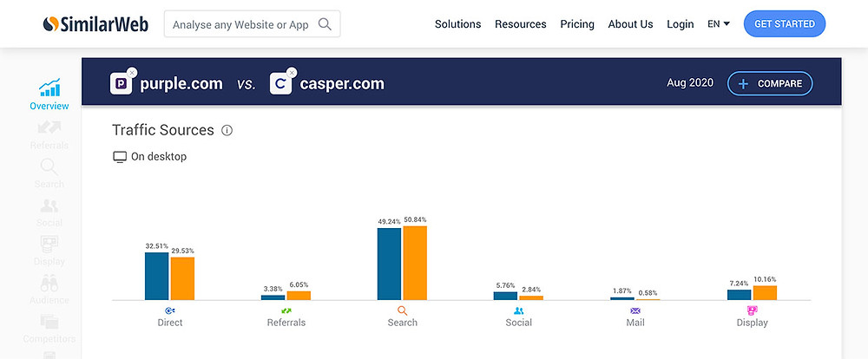Click the search magnifier icon
This screenshot has height=359, width=868.
coord(325,23)
